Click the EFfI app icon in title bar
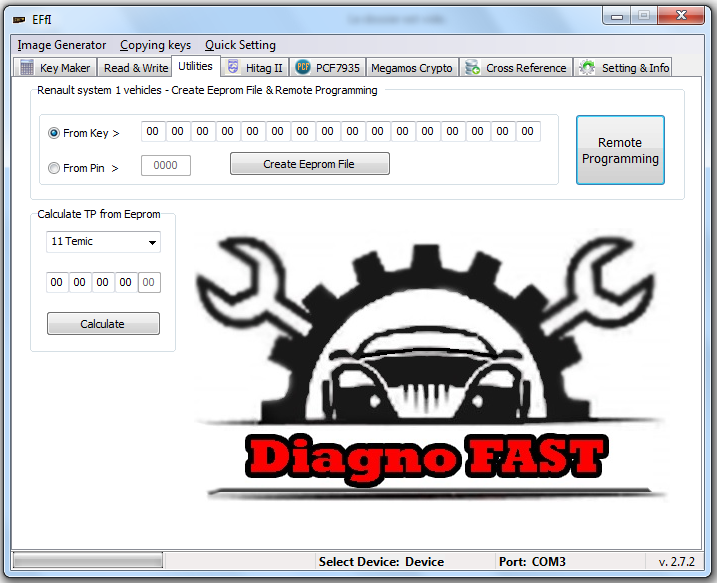 click(19, 20)
